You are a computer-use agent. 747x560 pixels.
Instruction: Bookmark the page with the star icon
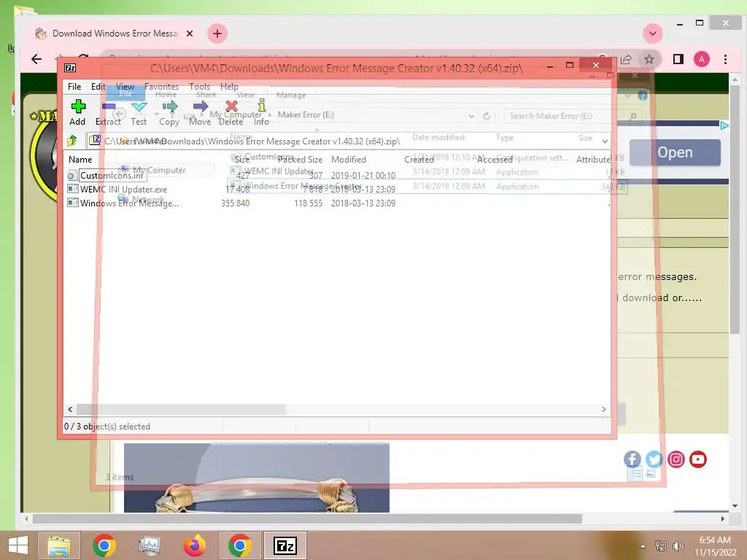[649, 59]
